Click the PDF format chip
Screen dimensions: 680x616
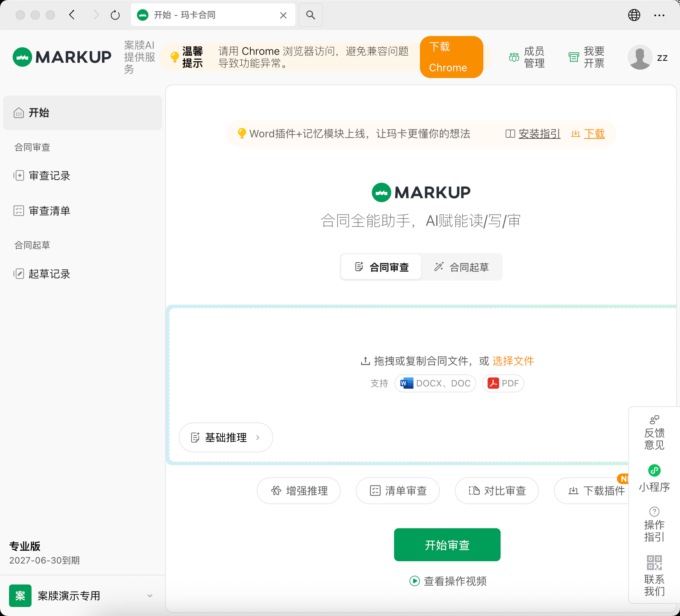(x=503, y=383)
